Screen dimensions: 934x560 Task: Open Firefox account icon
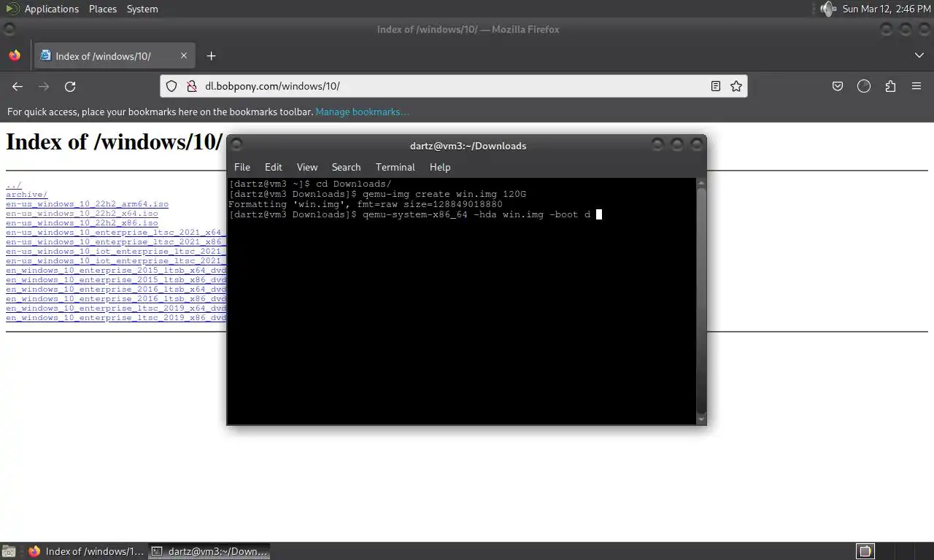864,86
